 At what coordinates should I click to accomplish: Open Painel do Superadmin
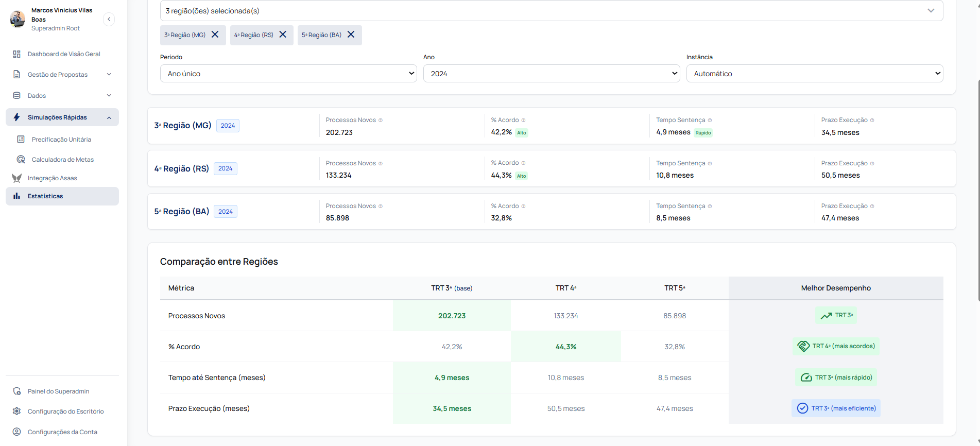point(58,391)
